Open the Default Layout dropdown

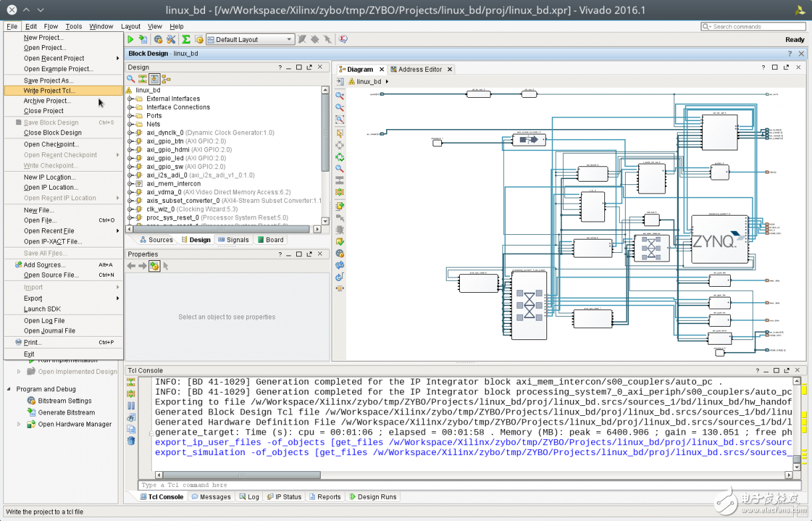pyautogui.click(x=250, y=40)
